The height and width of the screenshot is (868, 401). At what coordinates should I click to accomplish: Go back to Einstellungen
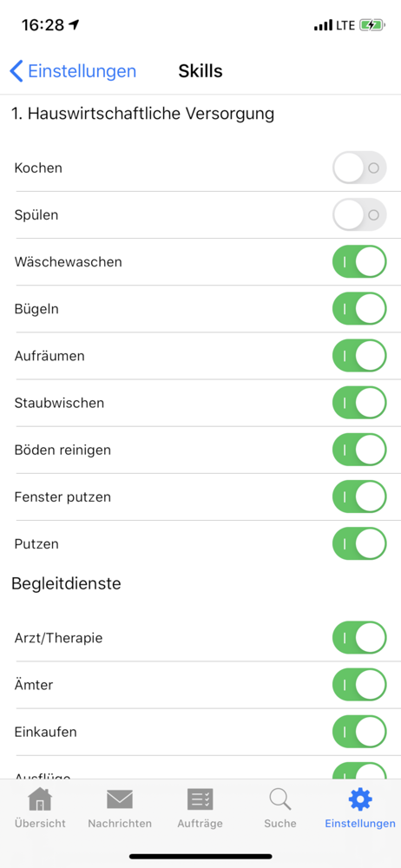click(x=73, y=71)
